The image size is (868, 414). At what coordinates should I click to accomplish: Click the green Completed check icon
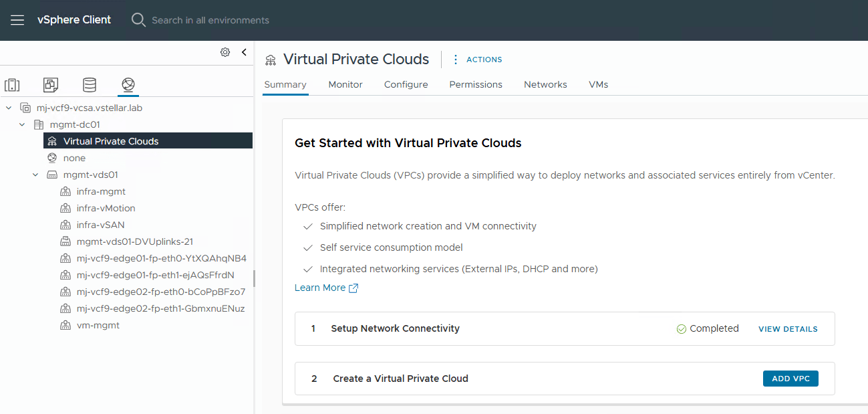(x=682, y=329)
